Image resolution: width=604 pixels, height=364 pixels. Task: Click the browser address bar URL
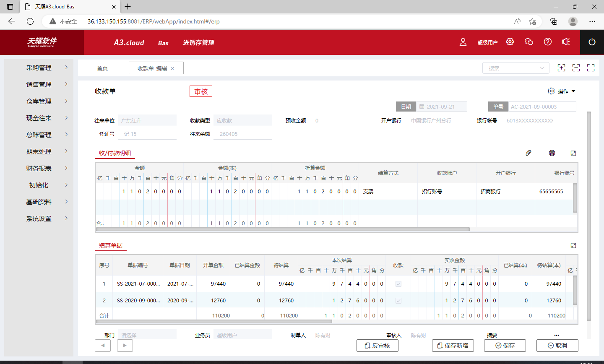(x=154, y=21)
